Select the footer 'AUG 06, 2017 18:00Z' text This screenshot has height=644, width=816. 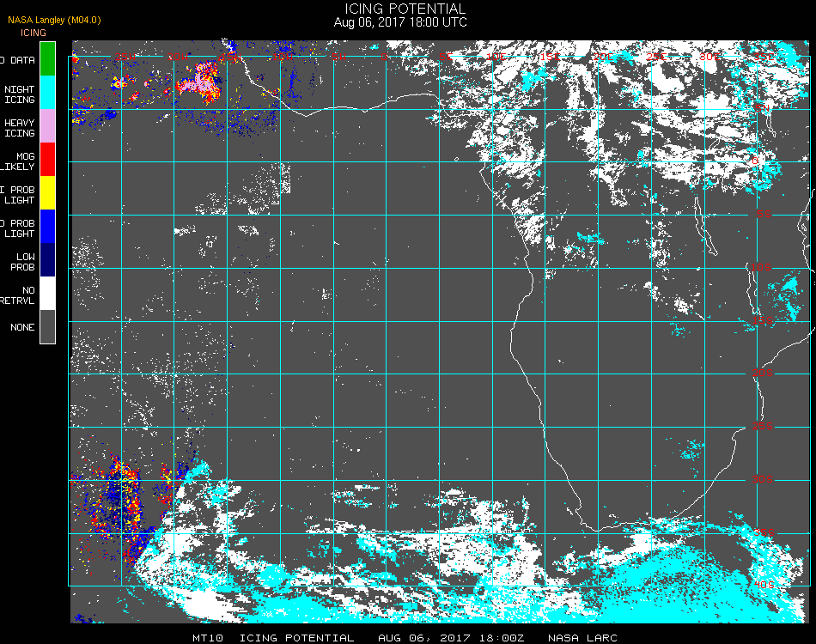[x=451, y=638]
